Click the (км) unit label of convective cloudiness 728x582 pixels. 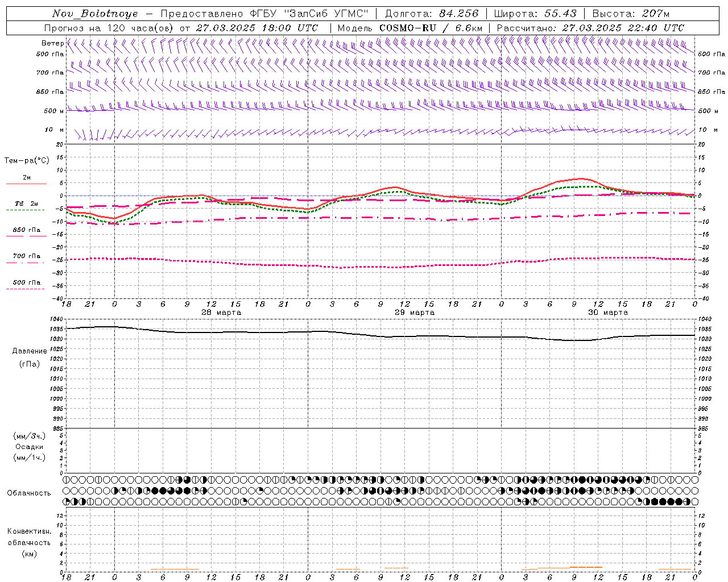click(x=30, y=554)
